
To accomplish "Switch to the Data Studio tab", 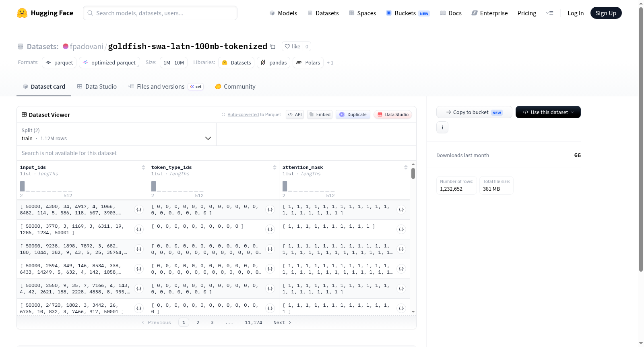I will [97, 86].
